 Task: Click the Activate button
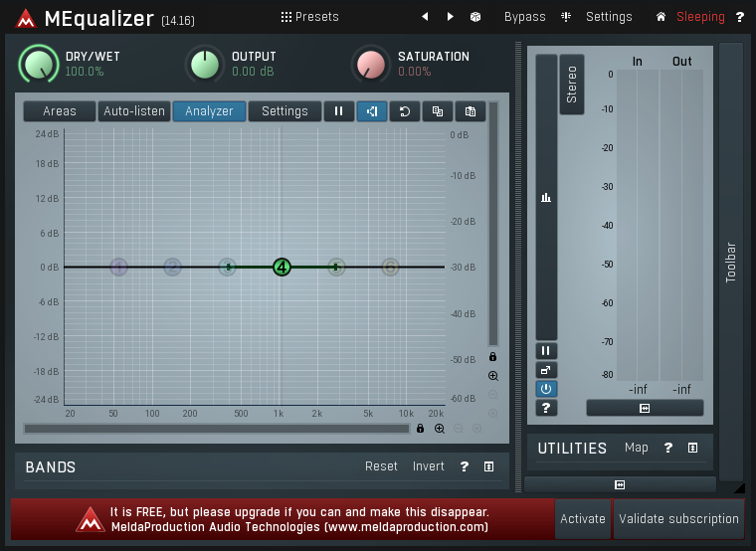pyautogui.click(x=583, y=518)
